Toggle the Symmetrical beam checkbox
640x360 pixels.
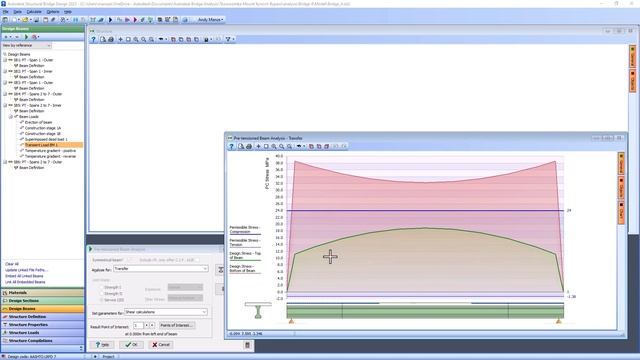(130, 260)
